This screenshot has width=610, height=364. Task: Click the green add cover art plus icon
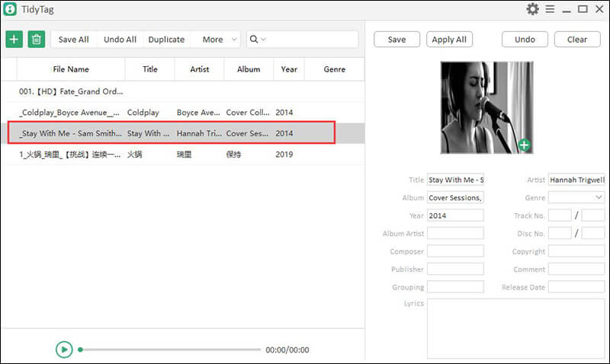click(524, 145)
